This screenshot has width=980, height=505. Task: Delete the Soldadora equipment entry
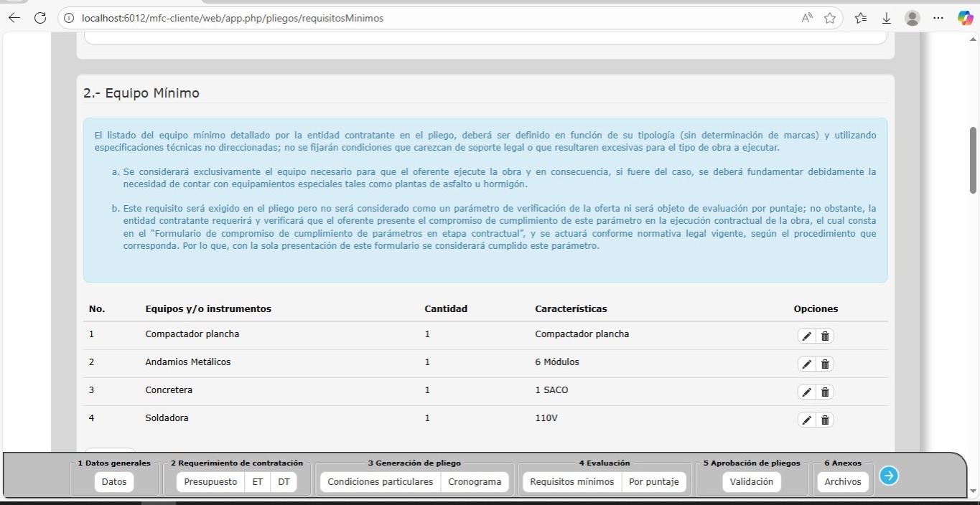tap(825, 420)
